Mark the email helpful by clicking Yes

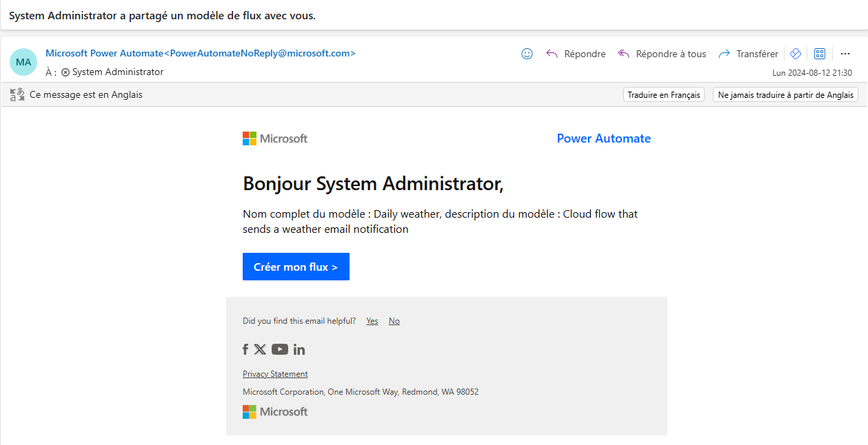[x=372, y=320]
